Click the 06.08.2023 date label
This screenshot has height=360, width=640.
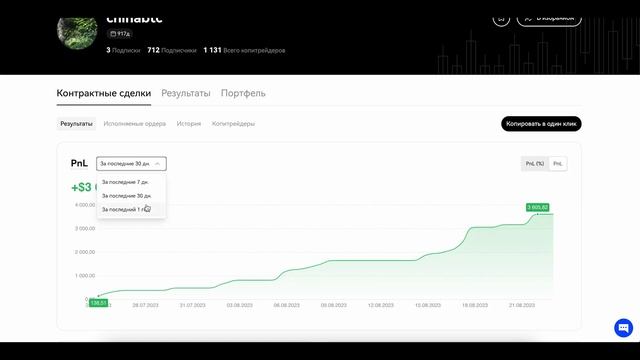[x=287, y=305]
